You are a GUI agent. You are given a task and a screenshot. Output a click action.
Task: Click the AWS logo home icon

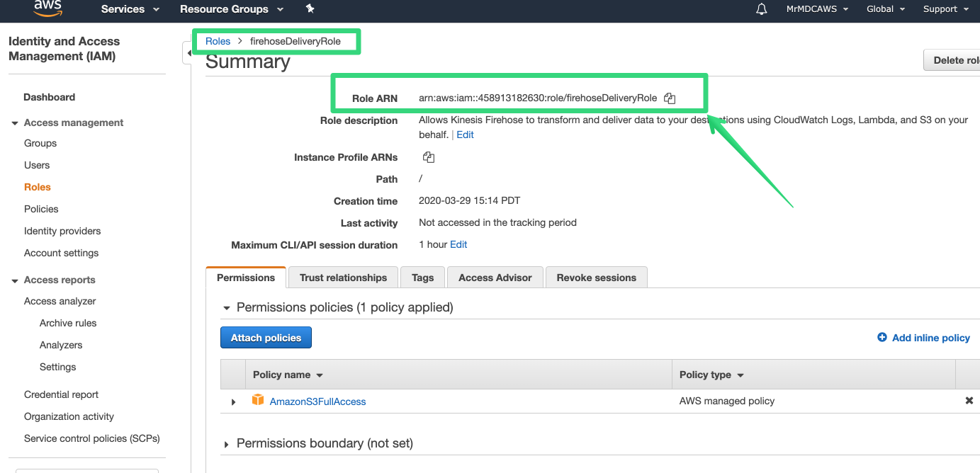pyautogui.click(x=48, y=8)
